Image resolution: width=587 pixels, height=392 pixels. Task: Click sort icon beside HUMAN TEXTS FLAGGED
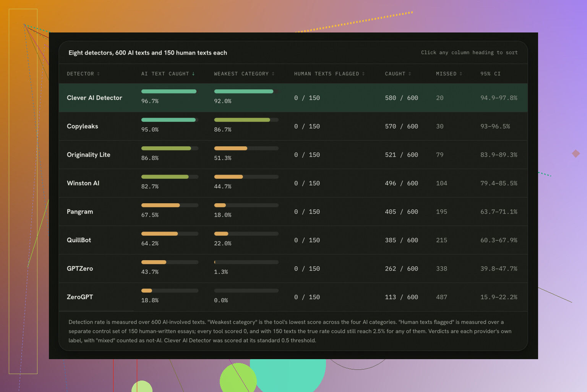pos(363,74)
